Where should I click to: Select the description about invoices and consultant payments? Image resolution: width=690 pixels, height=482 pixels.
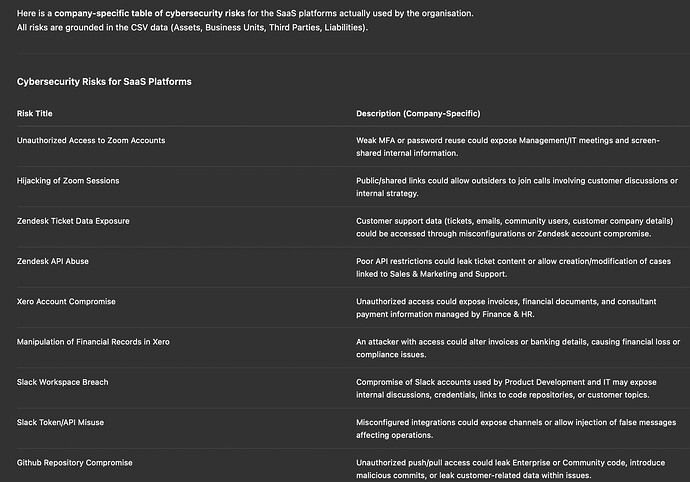point(513,307)
